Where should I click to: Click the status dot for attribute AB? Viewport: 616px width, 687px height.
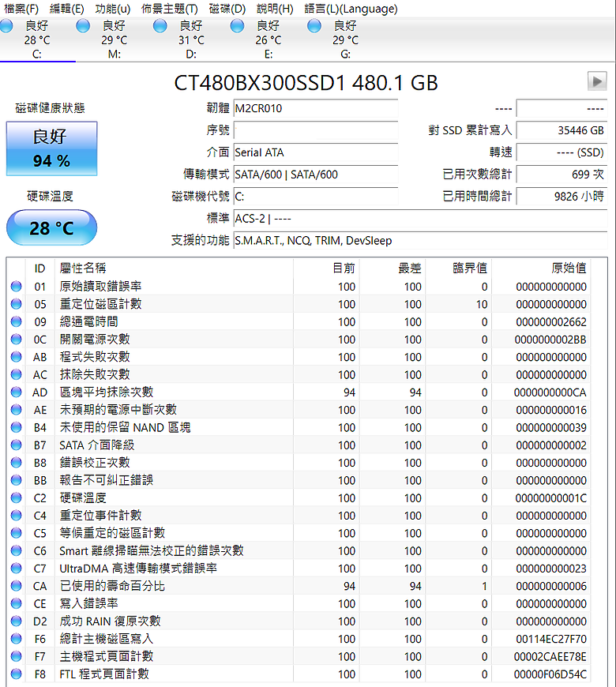point(17,357)
